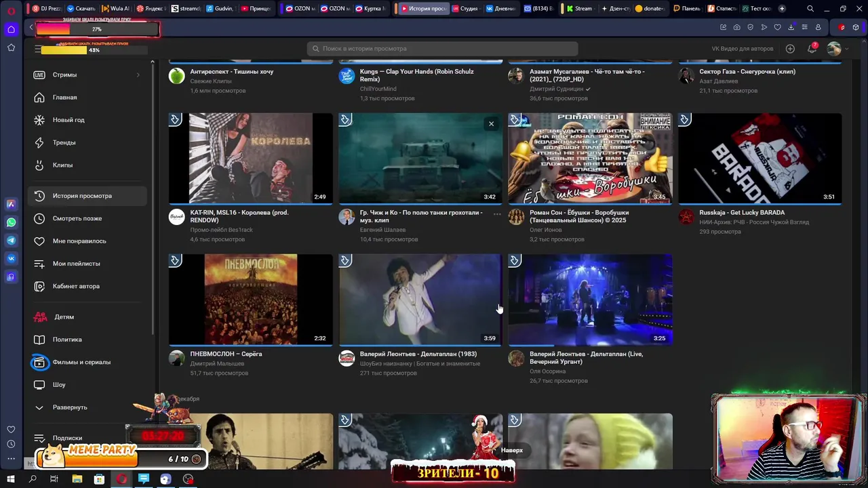Click the plus upload video icon

click(x=790, y=49)
